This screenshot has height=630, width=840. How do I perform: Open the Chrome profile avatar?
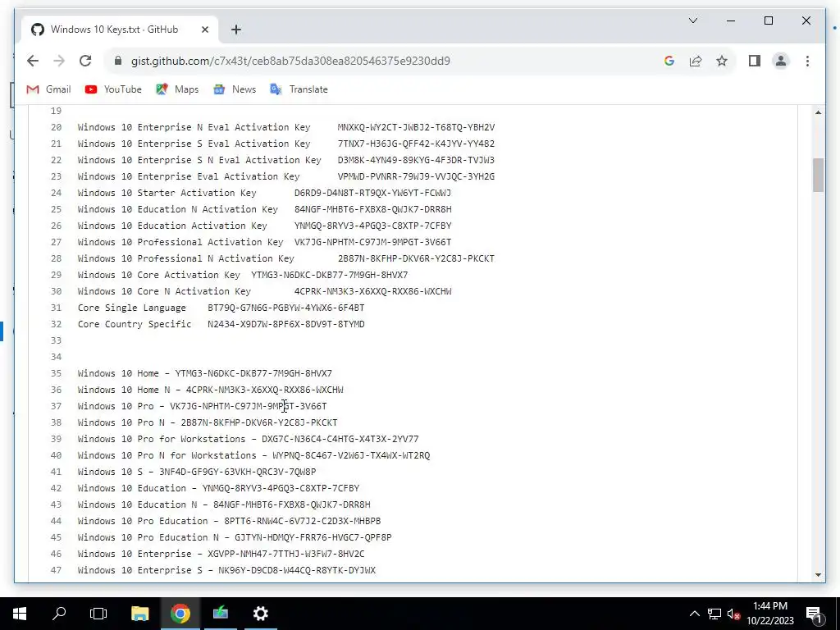781,61
